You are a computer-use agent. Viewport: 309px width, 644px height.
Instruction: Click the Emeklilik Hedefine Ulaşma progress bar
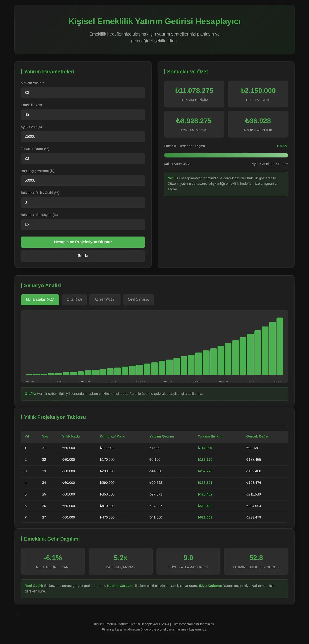226,155
